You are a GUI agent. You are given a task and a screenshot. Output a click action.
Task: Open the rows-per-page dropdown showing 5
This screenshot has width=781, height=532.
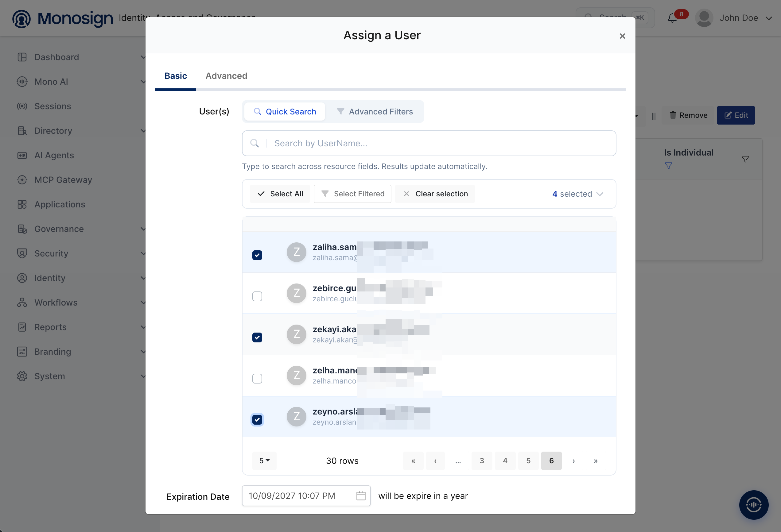click(x=264, y=461)
